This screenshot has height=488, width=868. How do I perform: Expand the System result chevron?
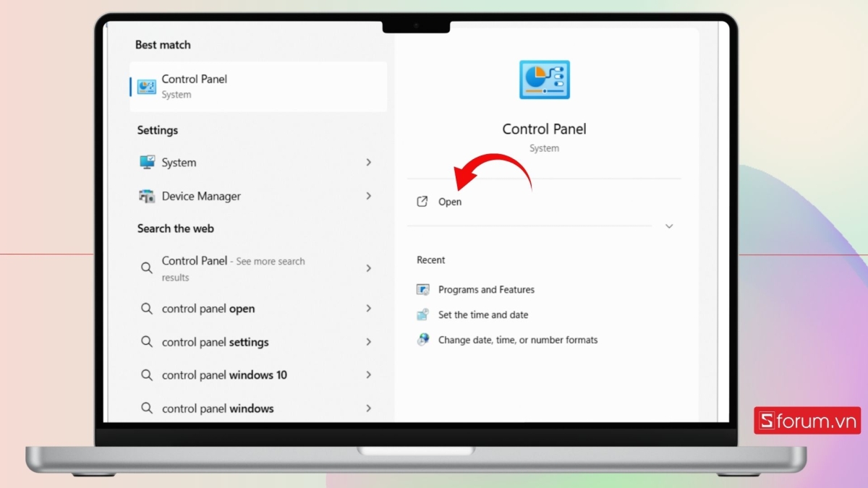368,163
